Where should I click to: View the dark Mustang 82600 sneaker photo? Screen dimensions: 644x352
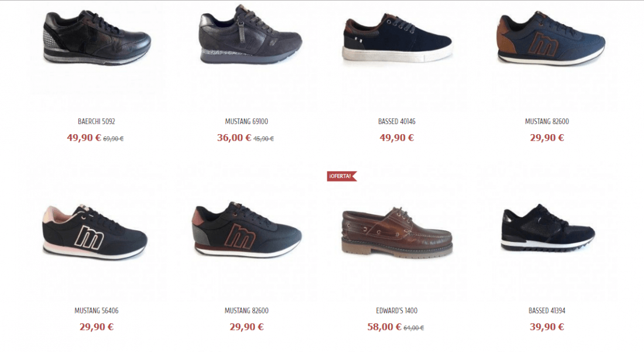tap(246, 230)
